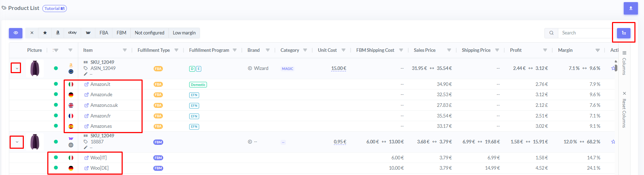
Task: Open the Item column filter menu
Action: 124,50
